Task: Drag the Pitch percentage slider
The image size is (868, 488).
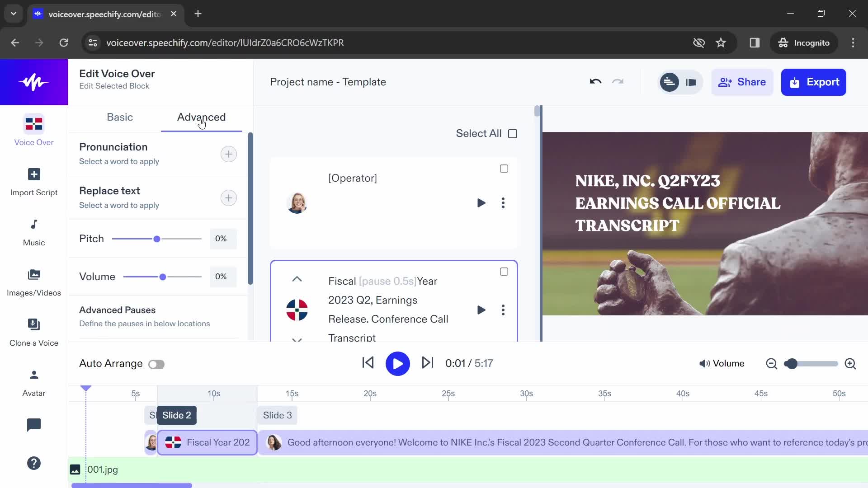Action: [157, 239]
